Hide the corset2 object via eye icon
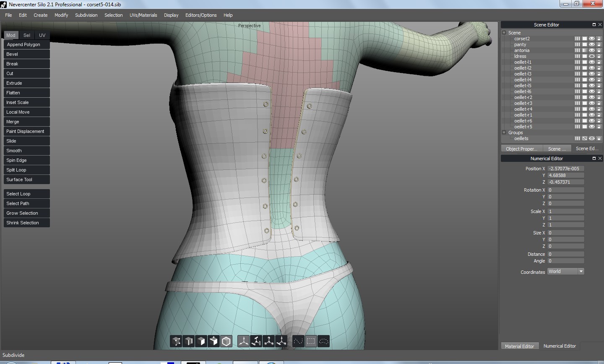Screen dimensions: 604x364 tap(591, 39)
